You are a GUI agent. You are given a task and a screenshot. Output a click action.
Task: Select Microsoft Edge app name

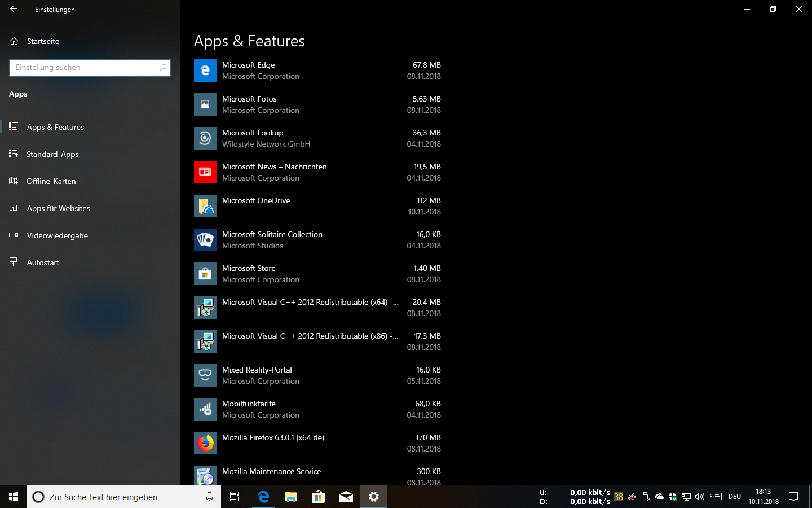[248, 65]
